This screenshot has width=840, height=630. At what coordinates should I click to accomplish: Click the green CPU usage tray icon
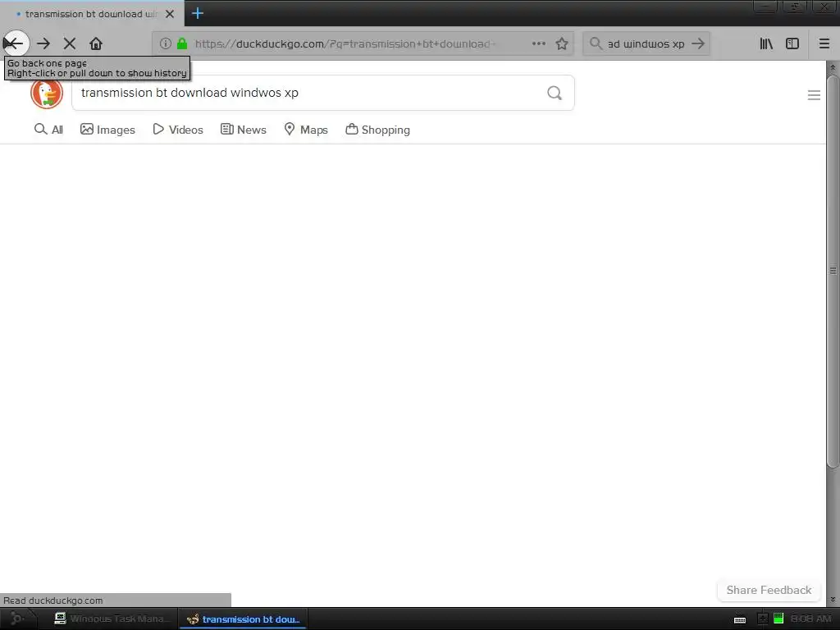(778, 619)
